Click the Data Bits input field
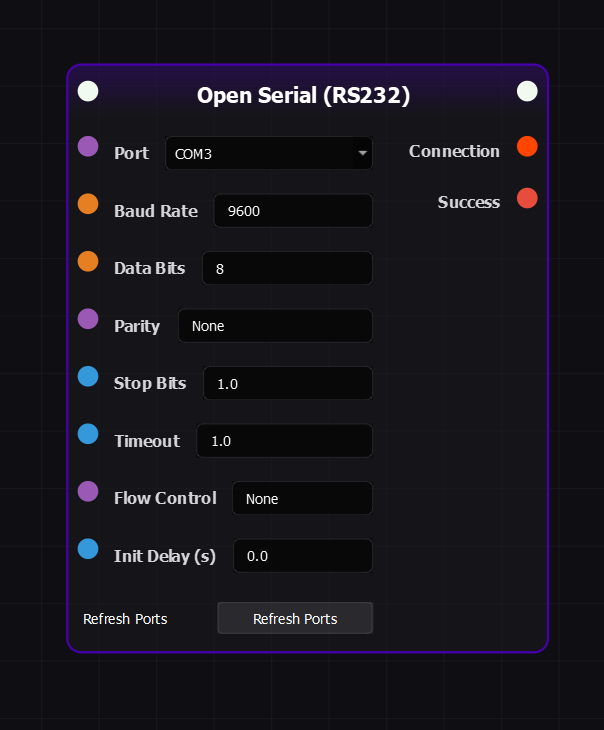The image size is (604, 730). coord(287,269)
